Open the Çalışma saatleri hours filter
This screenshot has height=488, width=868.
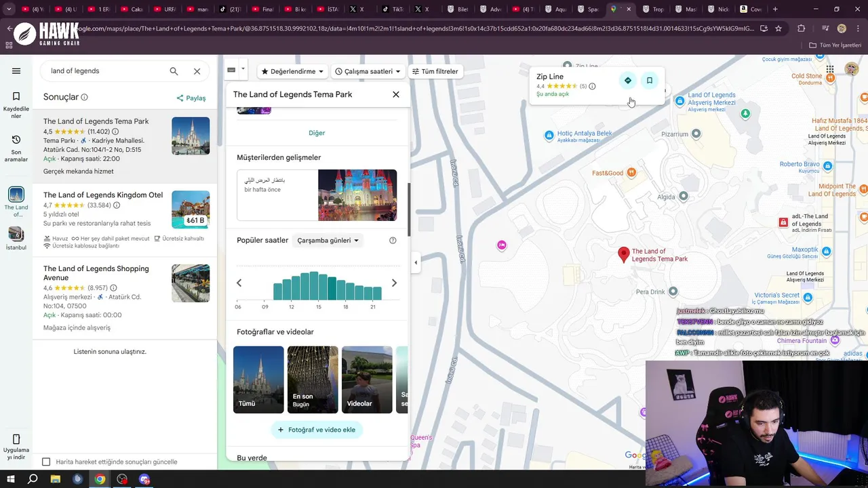[x=368, y=71]
